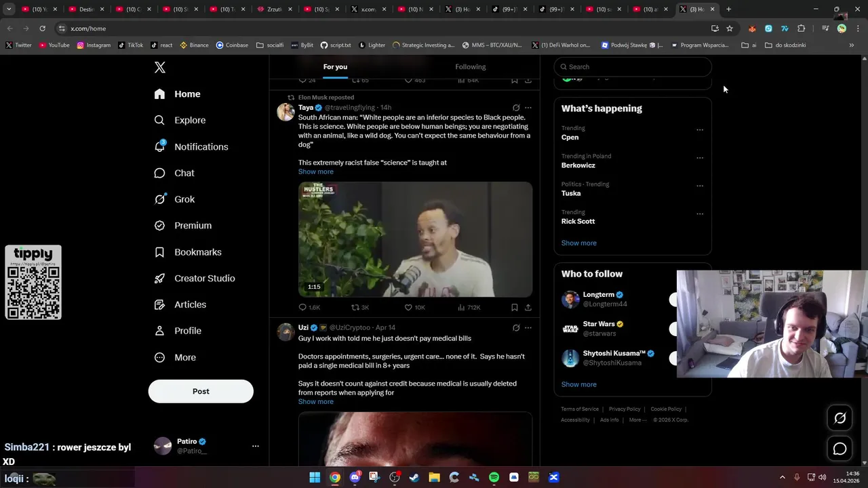Click the X logo in the sidebar
Viewport: 868px width, 488px height.
click(x=160, y=67)
